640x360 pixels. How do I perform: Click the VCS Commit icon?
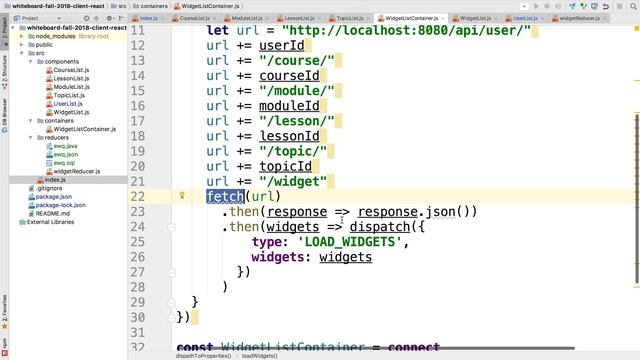583,6
